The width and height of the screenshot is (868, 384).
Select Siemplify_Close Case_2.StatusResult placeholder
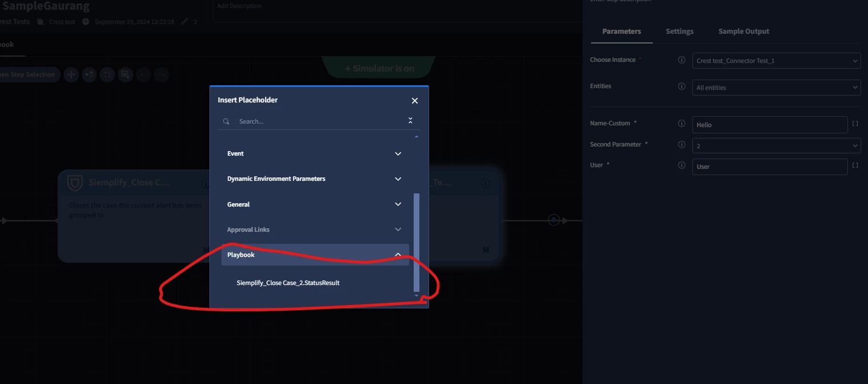(288, 283)
